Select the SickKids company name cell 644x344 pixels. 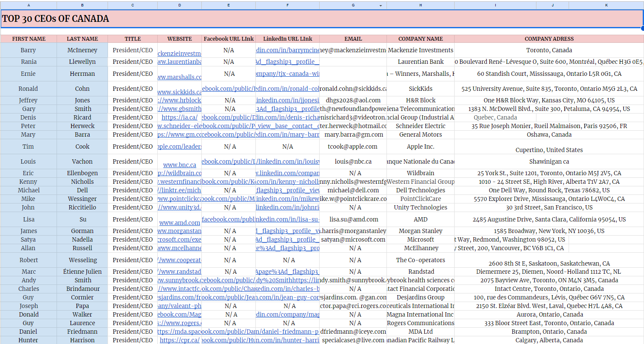(420, 89)
